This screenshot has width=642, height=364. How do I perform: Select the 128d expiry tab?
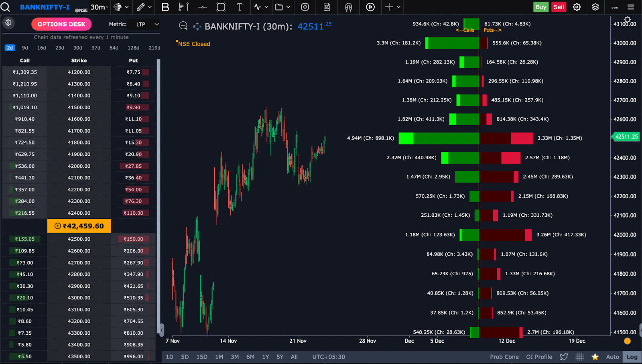[134, 48]
